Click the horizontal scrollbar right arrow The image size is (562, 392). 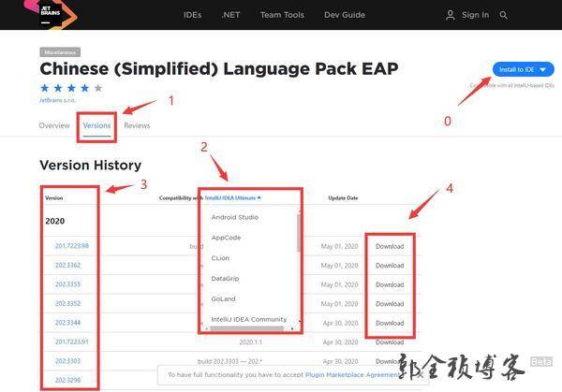tap(292, 328)
